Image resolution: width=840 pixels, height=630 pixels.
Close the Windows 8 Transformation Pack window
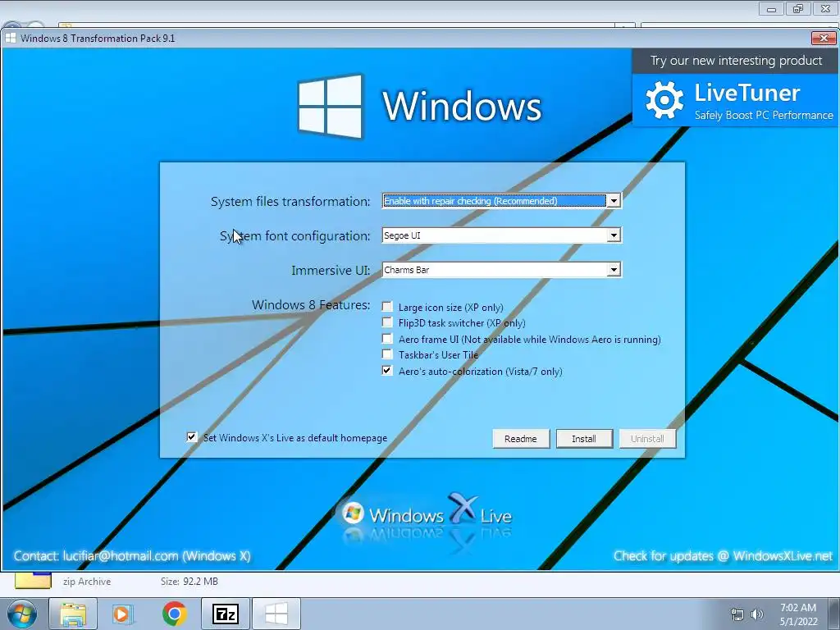824,38
